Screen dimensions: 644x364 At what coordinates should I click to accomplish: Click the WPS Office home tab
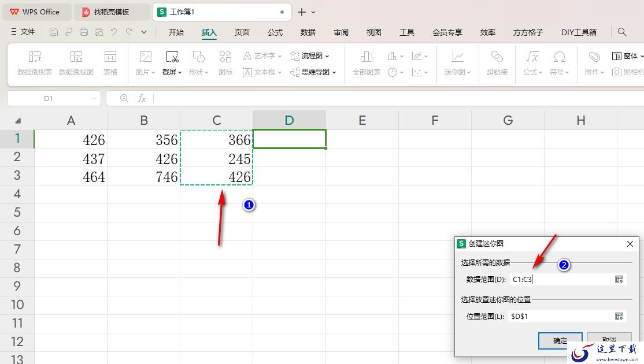[37, 12]
